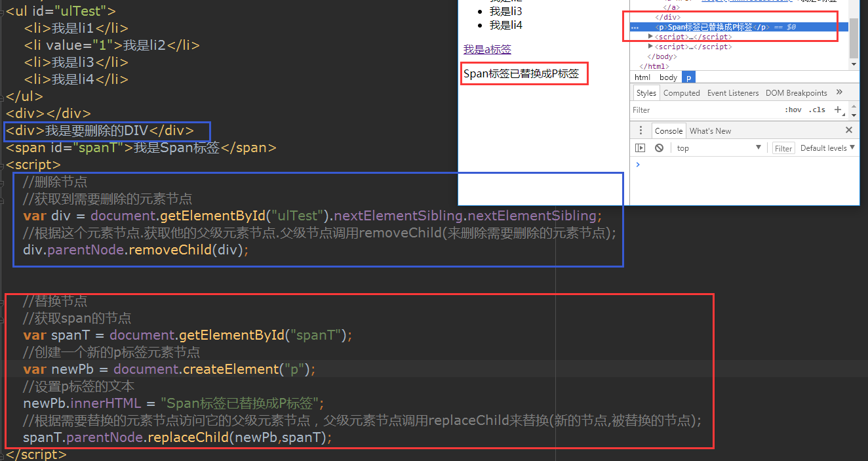Add new style rule plus icon

837,110
